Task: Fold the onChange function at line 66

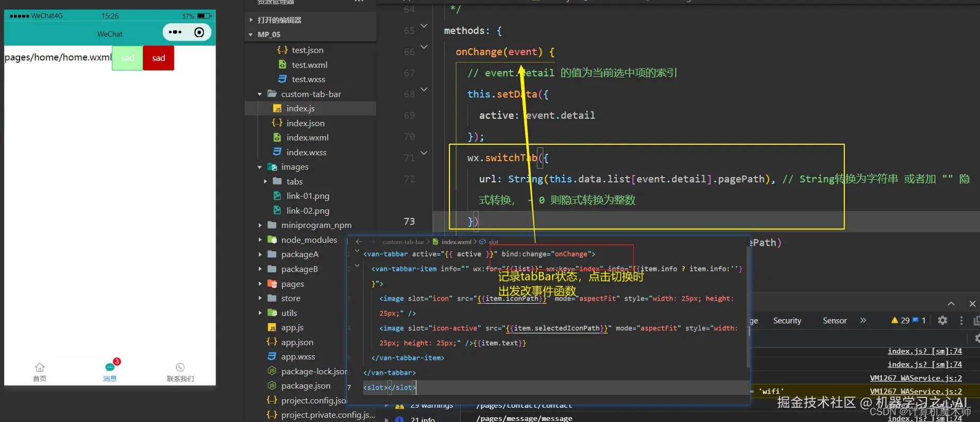Action: point(424,47)
